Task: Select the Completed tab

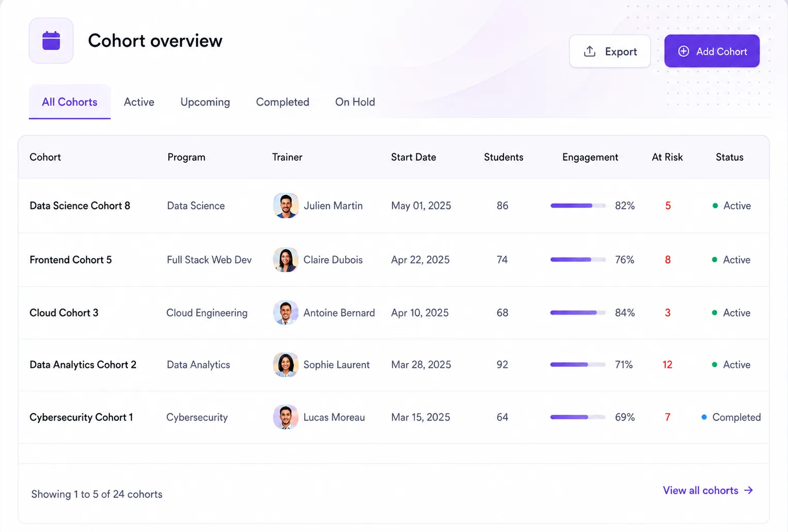Action: click(282, 102)
